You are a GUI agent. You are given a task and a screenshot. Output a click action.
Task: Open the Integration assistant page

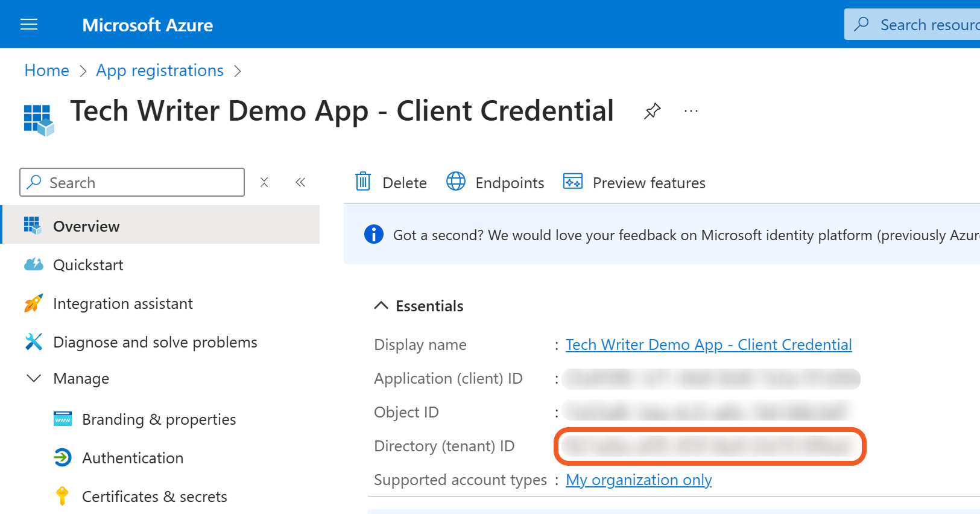(122, 303)
